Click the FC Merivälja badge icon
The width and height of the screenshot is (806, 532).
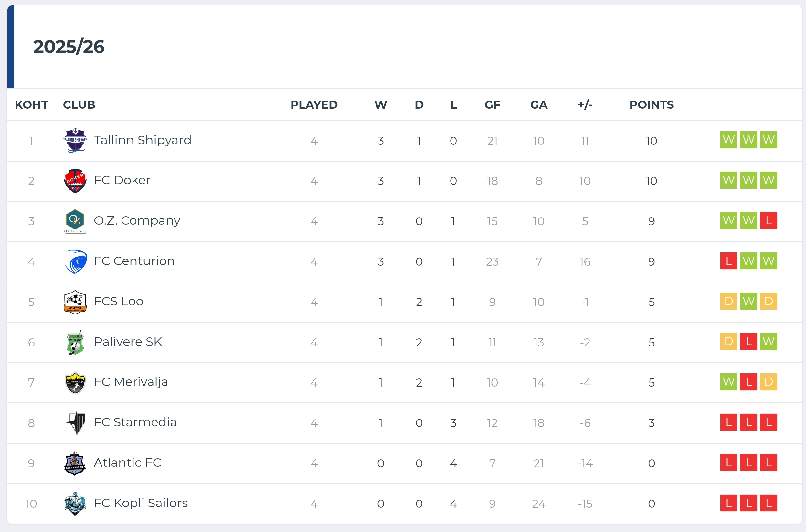pos(75,382)
